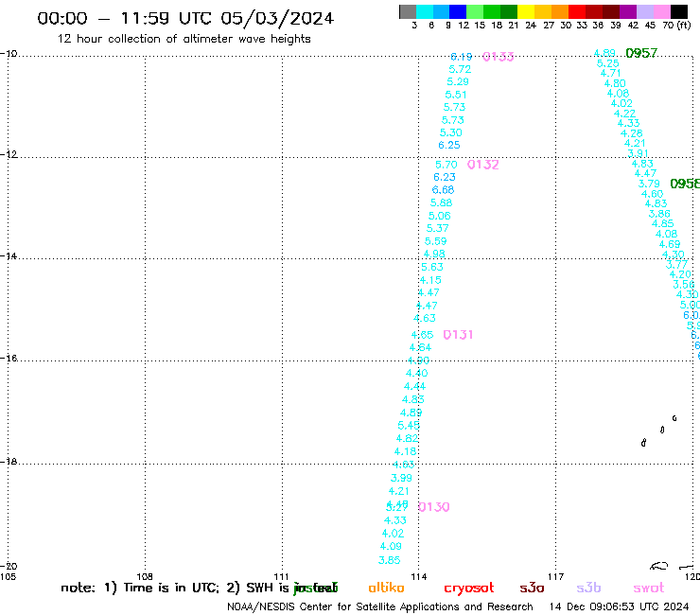
Task: Click the longitude axis label 117
Action: (555, 577)
